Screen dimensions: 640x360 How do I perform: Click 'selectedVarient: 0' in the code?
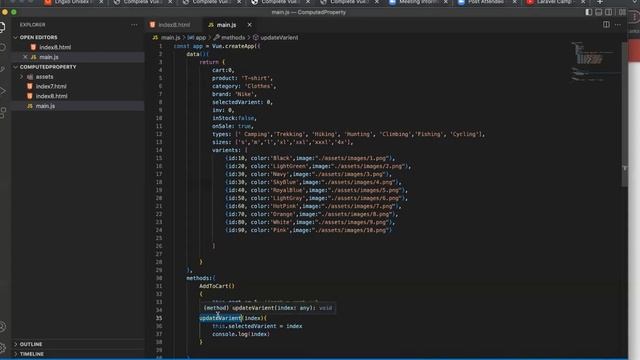242,102
